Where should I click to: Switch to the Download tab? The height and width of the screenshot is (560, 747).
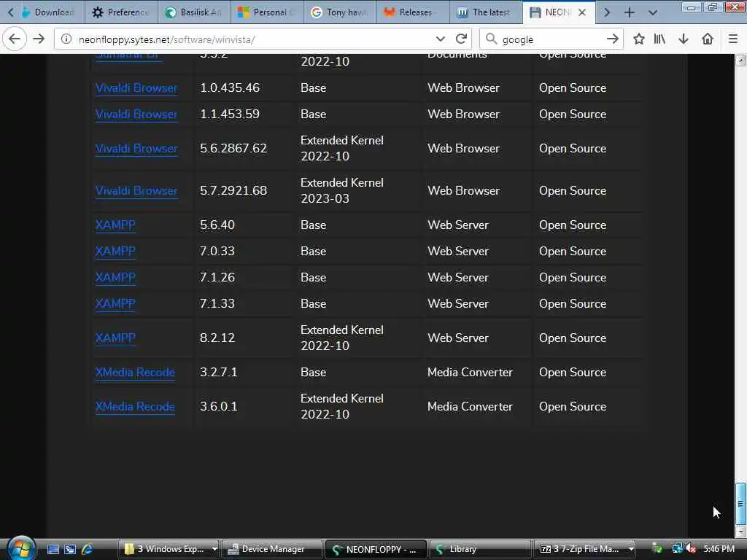pos(49,12)
